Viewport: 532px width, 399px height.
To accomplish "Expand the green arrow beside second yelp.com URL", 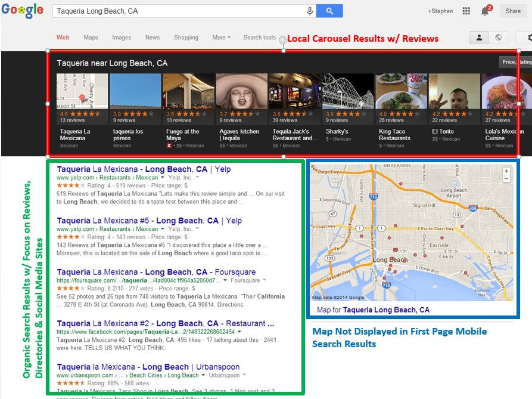I will click(x=163, y=229).
